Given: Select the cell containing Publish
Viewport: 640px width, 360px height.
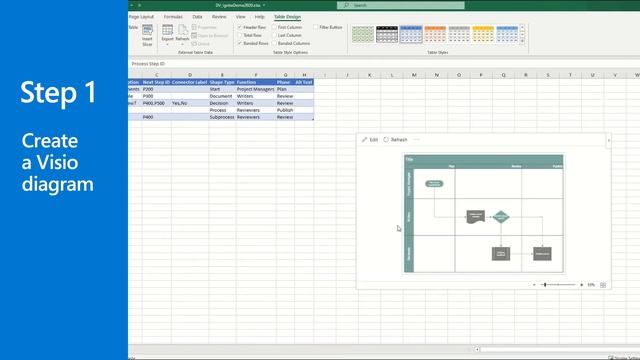Looking at the screenshot, I should point(285,110).
